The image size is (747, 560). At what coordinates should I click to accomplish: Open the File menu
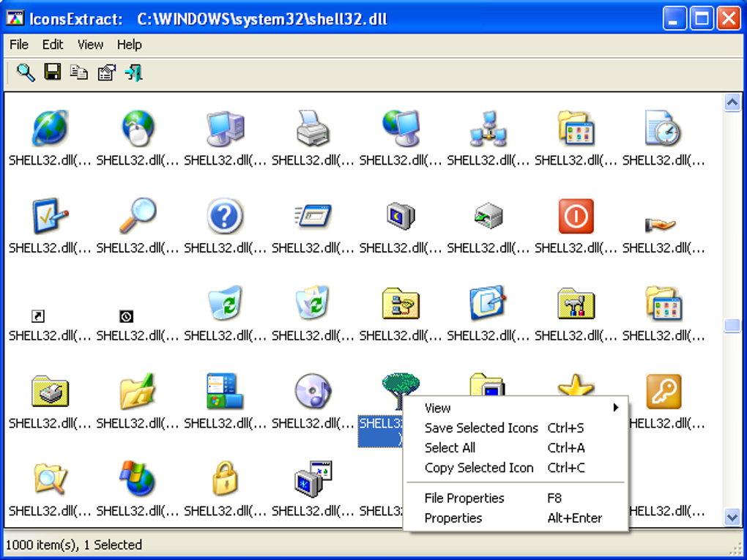click(19, 45)
